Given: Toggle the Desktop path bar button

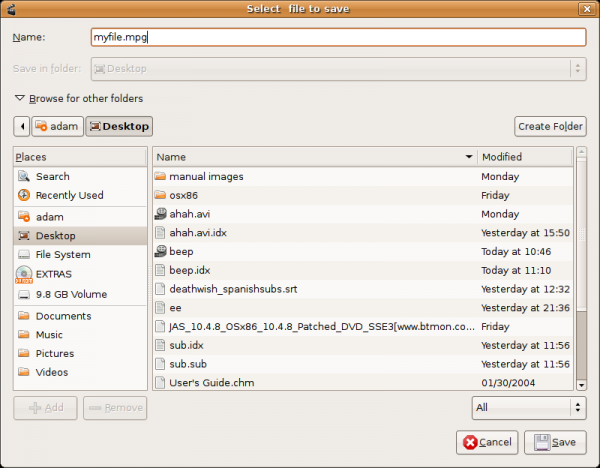Looking at the screenshot, I should 119,127.
